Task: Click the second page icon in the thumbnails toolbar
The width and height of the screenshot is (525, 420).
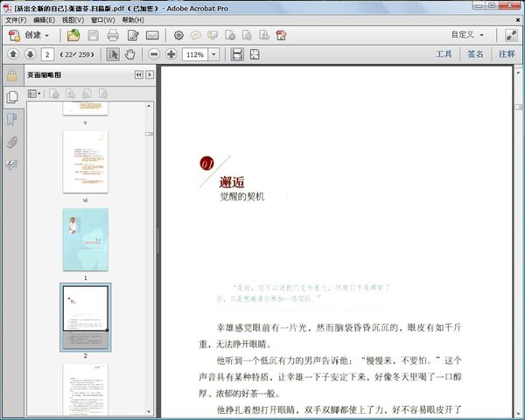Action: coord(71,94)
